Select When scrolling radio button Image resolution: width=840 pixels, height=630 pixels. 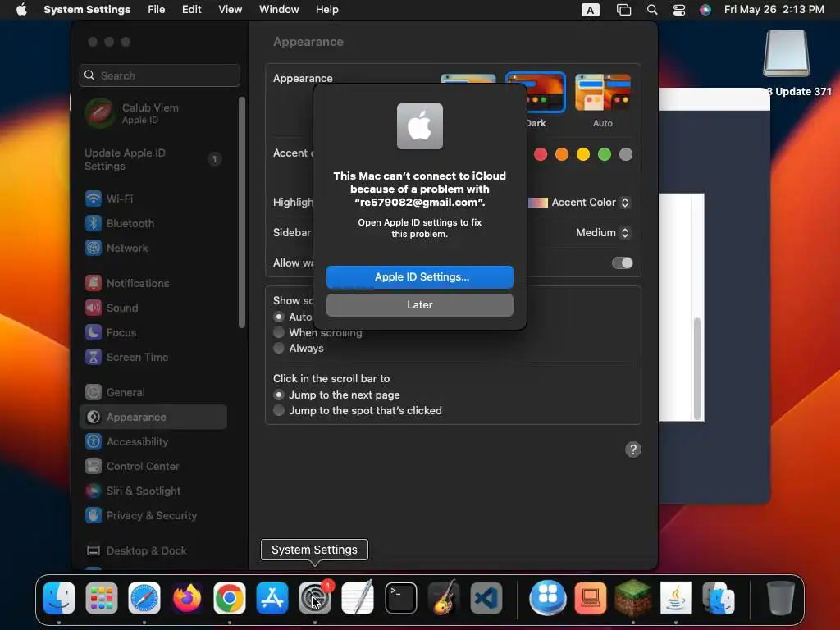point(279,332)
